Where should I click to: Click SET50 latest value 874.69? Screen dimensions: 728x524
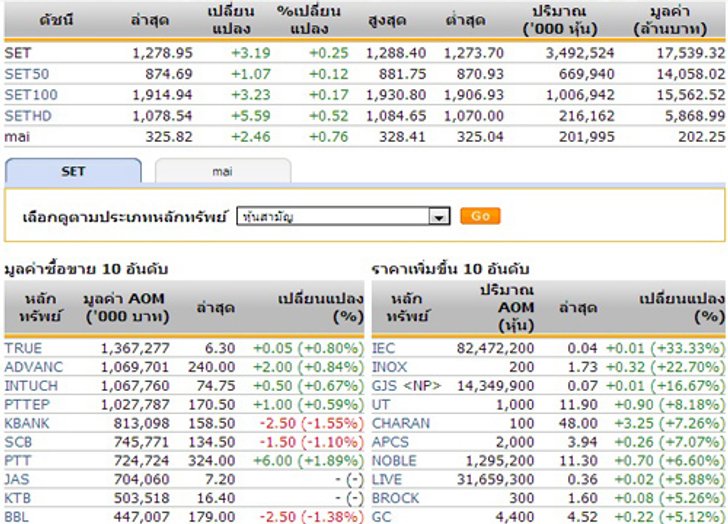tap(169, 74)
